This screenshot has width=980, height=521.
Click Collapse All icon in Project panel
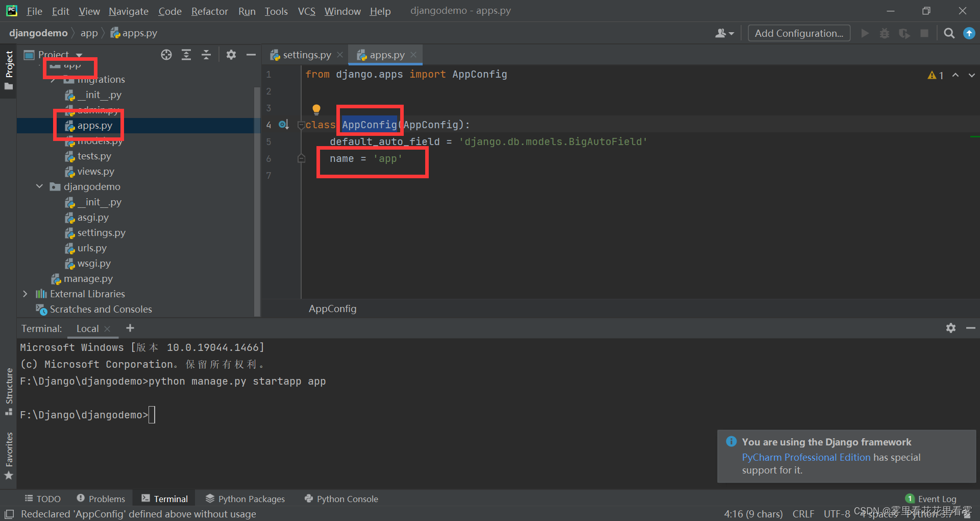pyautogui.click(x=206, y=55)
